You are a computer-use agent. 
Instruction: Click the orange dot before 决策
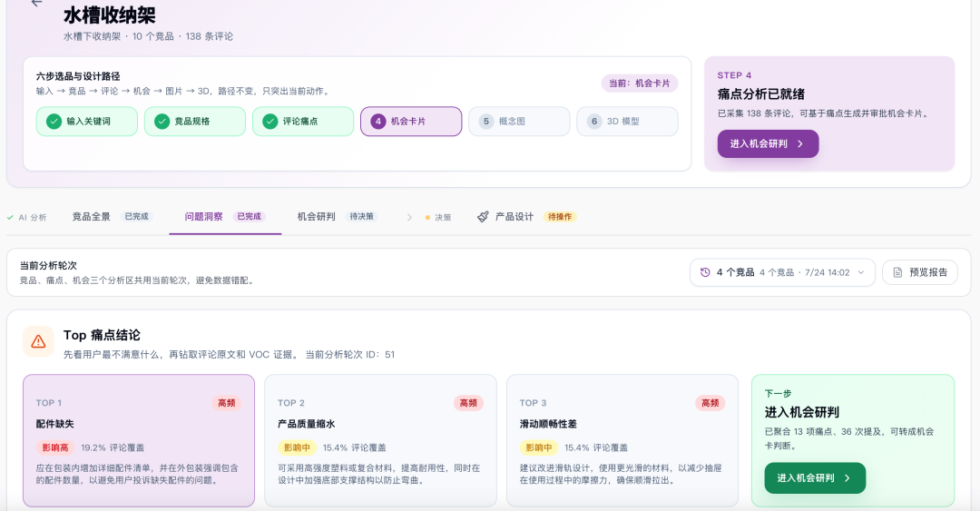click(x=427, y=218)
